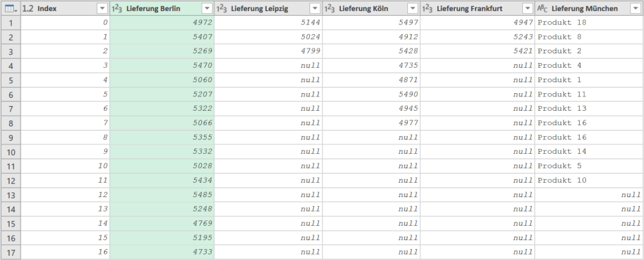Viewport: 644px width, 260px height.
Task: Open the Lieferung Leipzig filter arrow
Action: point(315,9)
